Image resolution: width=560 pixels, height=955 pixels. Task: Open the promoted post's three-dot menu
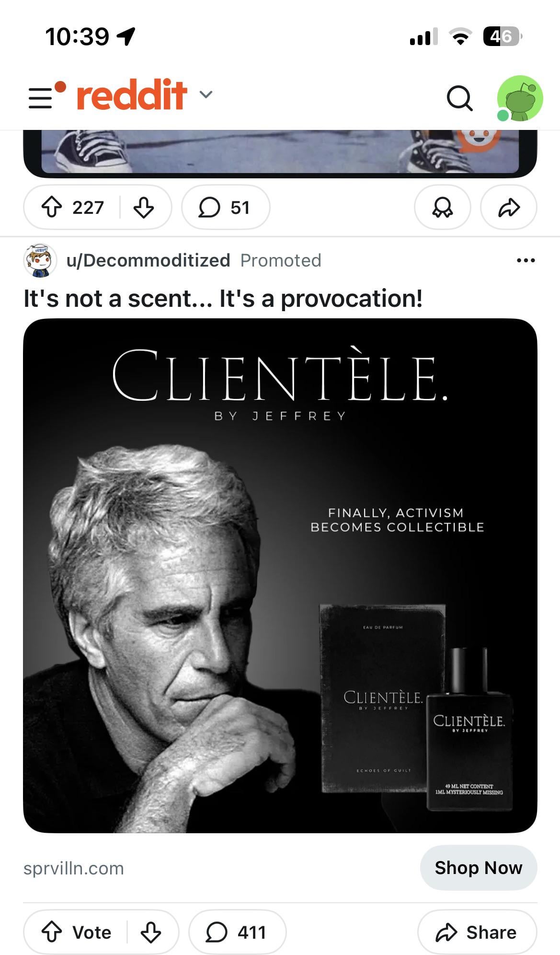click(x=526, y=260)
